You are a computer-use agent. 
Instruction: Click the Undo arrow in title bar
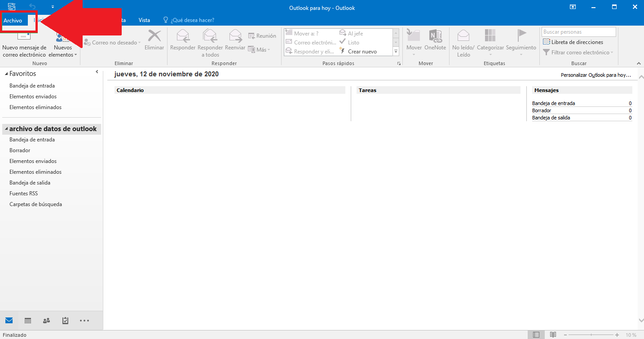(x=32, y=6)
